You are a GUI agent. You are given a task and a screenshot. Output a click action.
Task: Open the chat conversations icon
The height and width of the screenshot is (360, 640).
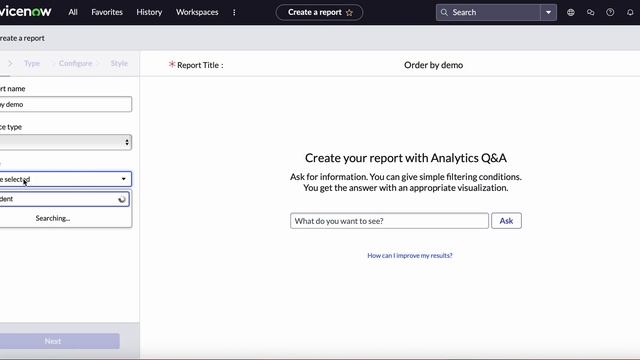point(591,12)
